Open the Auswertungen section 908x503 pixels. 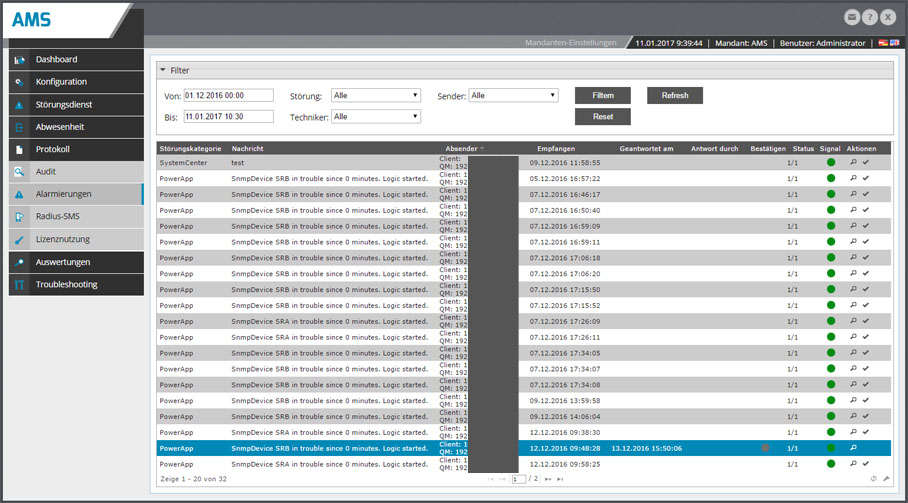[x=76, y=262]
